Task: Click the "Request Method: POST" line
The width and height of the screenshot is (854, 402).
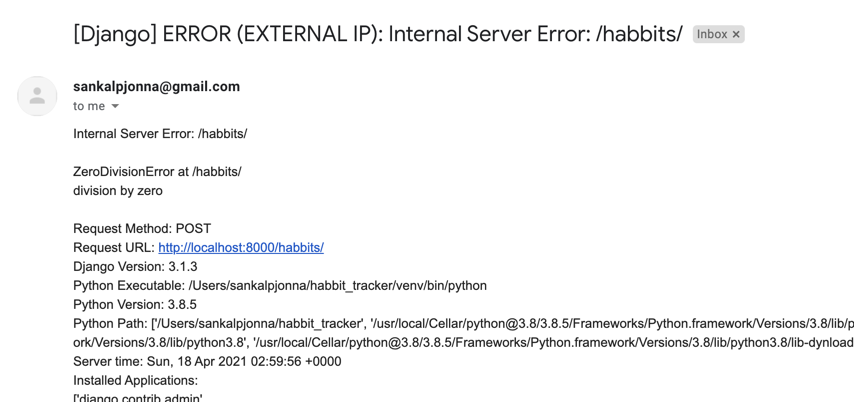Action: [x=142, y=228]
